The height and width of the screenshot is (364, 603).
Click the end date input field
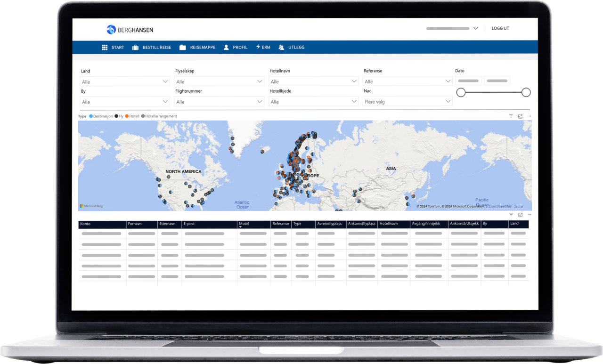497,81
